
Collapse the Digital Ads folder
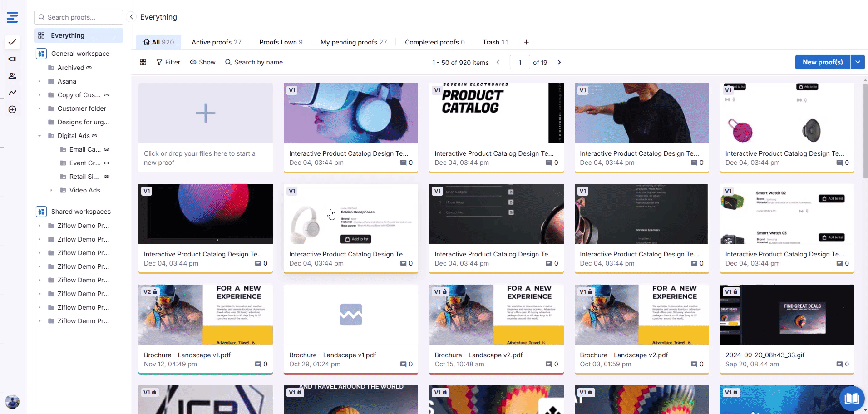[39, 136]
